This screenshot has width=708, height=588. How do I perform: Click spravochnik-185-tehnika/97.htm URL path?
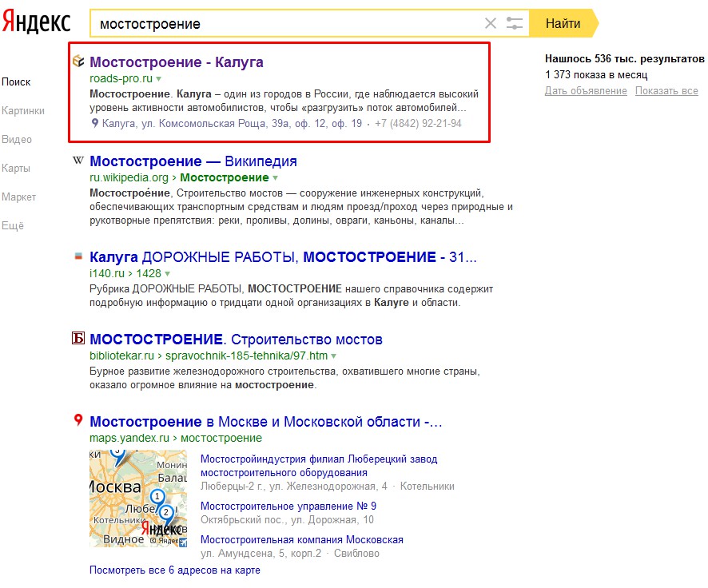[247, 356]
